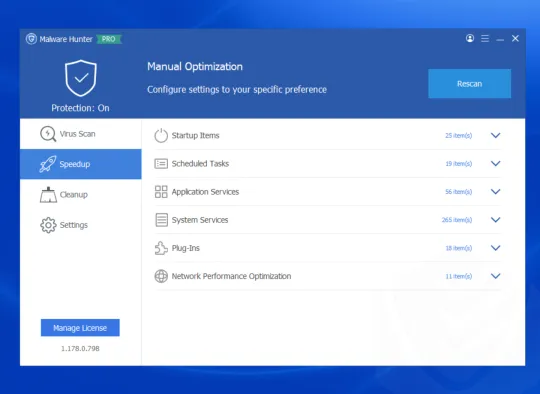Click the "265 item(s)" count for System Services
540x394 pixels.
coord(457,220)
